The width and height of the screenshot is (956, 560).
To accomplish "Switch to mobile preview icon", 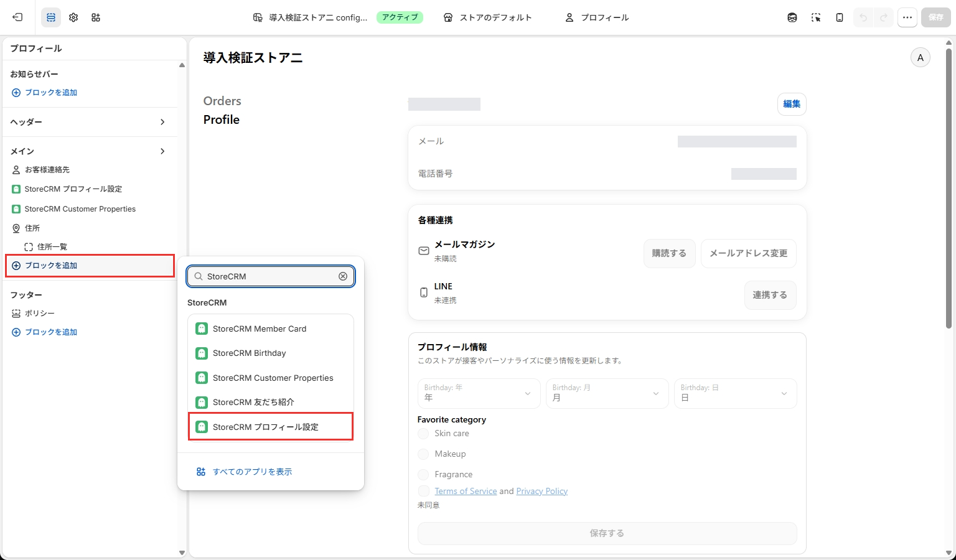I will coord(840,17).
